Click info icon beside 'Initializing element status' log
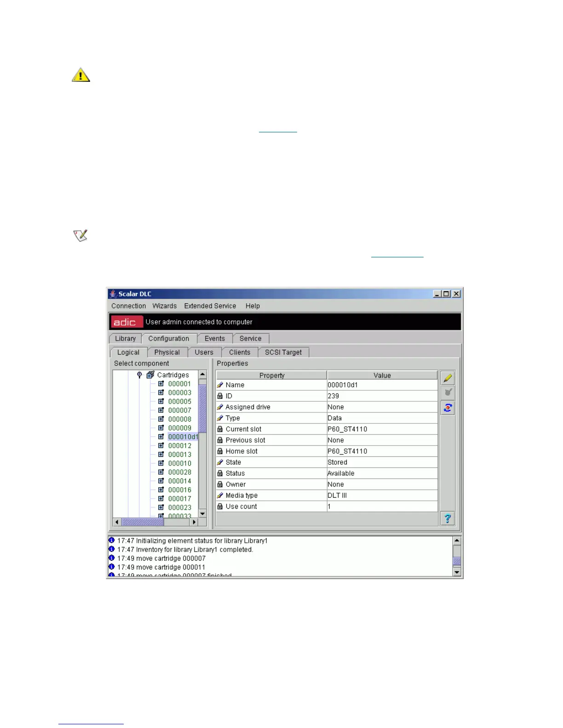 111,540
